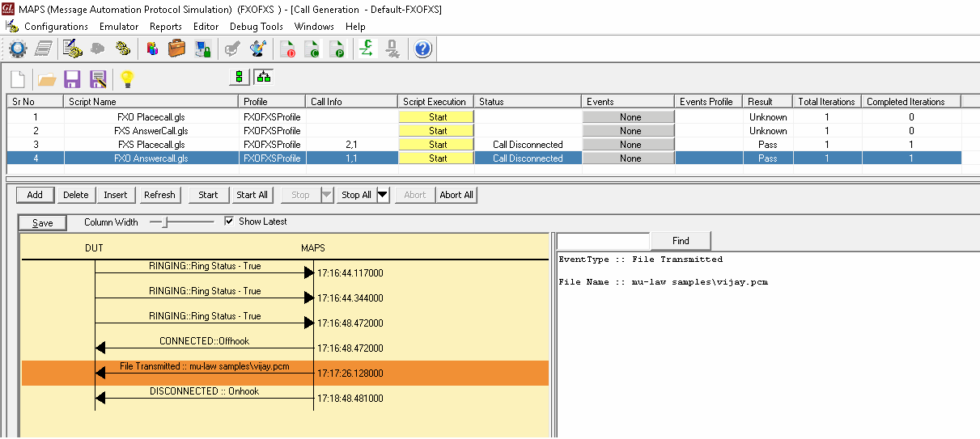Click Start below the script table
The image size is (980, 439).
(209, 195)
